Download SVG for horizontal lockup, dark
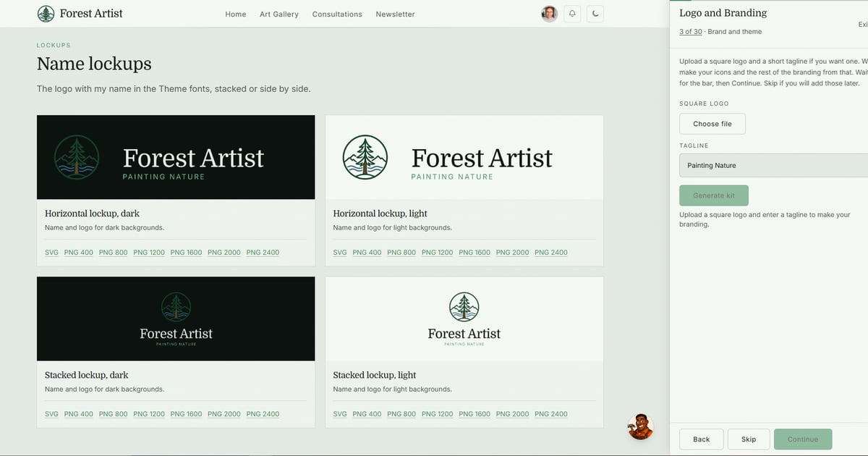 [51, 253]
